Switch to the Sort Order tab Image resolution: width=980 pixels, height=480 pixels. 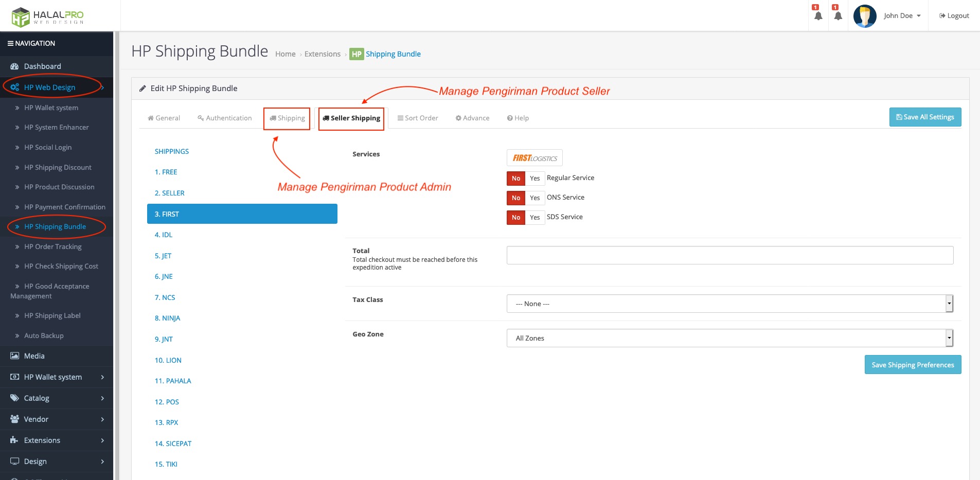click(x=418, y=118)
